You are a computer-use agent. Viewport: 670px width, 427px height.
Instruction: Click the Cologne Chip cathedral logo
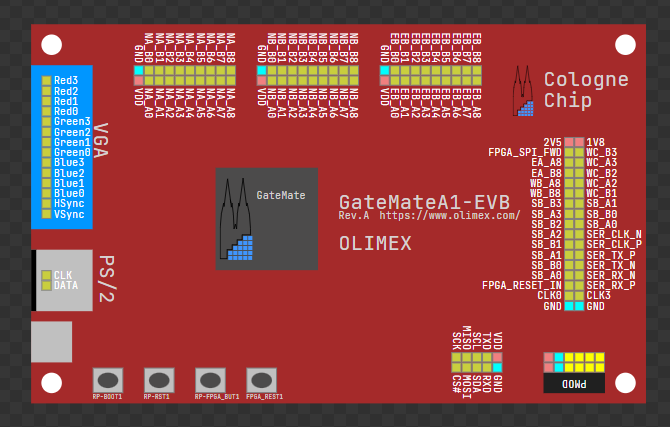tap(523, 91)
